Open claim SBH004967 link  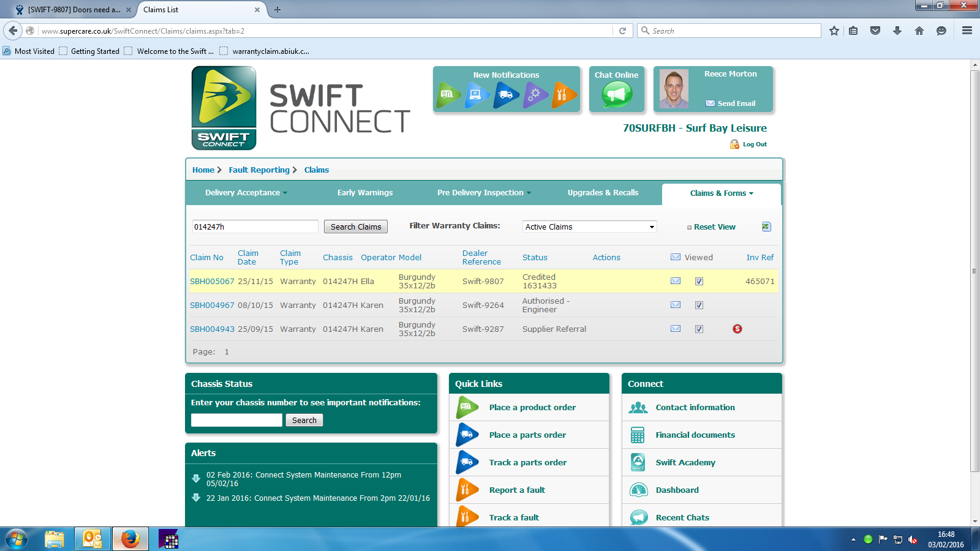(212, 305)
